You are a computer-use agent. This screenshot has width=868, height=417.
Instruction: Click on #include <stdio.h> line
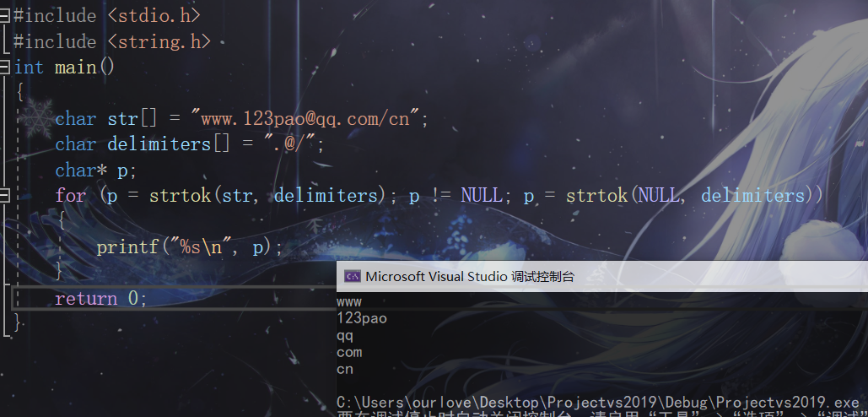pos(106,15)
